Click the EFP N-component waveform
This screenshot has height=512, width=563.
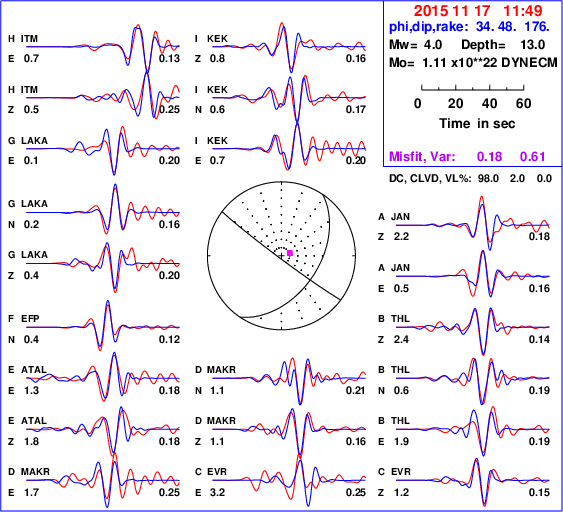pos(103,327)
